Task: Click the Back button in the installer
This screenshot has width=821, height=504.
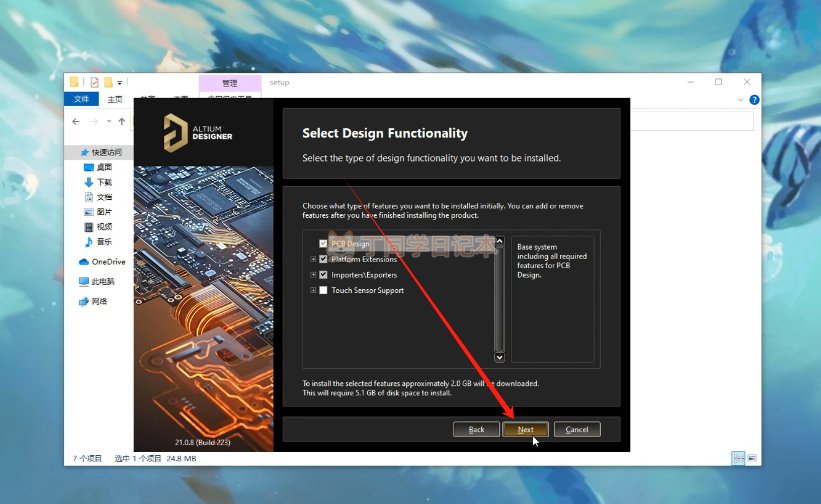Action: click(x=476, y=429)
